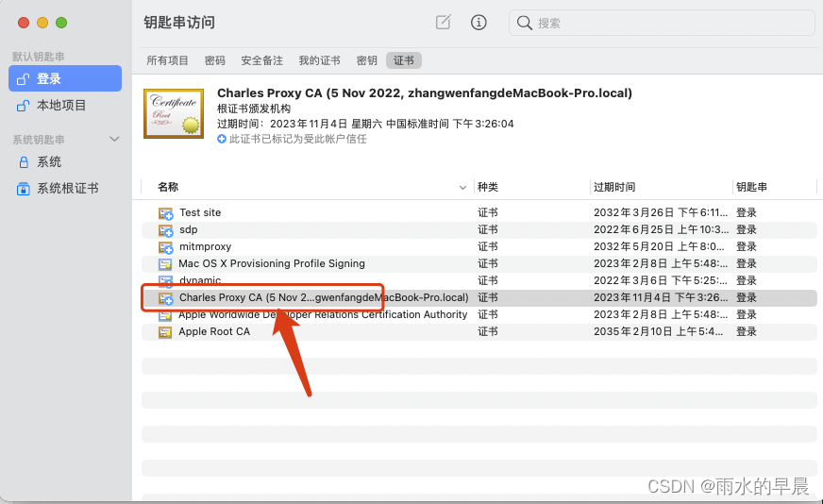Select the Test site certificate row

click(x=479, y=212)
